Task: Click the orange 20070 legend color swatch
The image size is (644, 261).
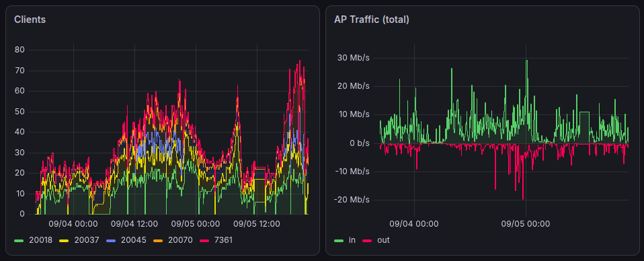Action: point(158,240)
